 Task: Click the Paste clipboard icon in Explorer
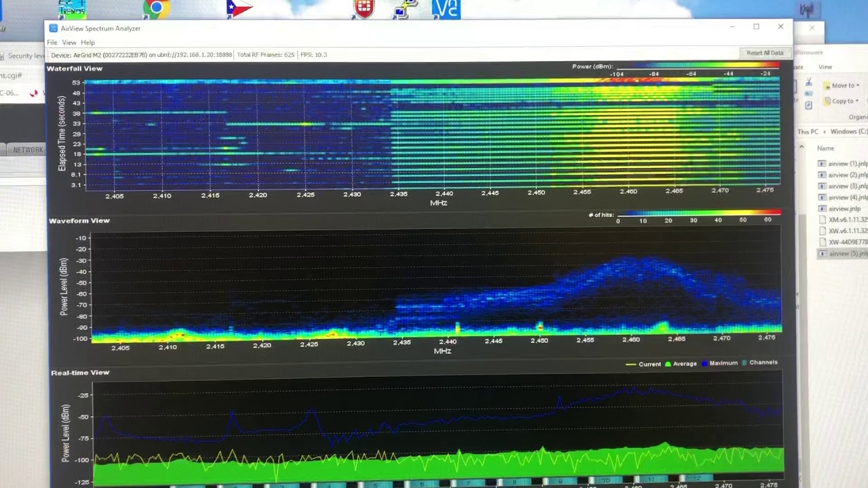pyautogui.click(x=808, y=105)
